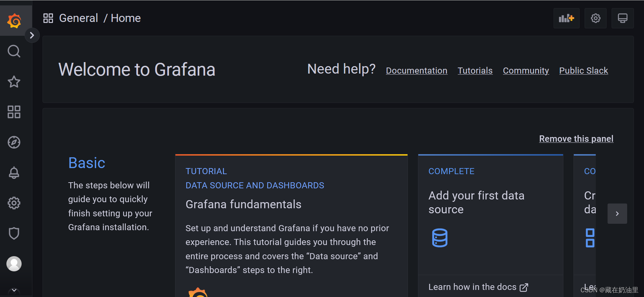Image resolution: width=644 pixels, height=297 pixels.
Task: Open Starred dashboards star icon
Action: 14,82
